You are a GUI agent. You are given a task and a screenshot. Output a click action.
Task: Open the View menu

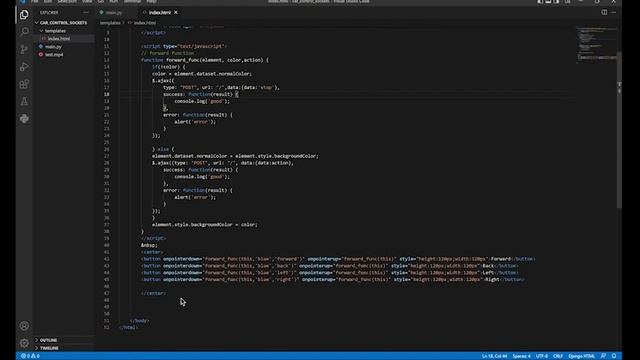pyautogui.click(x=87, y=2)
